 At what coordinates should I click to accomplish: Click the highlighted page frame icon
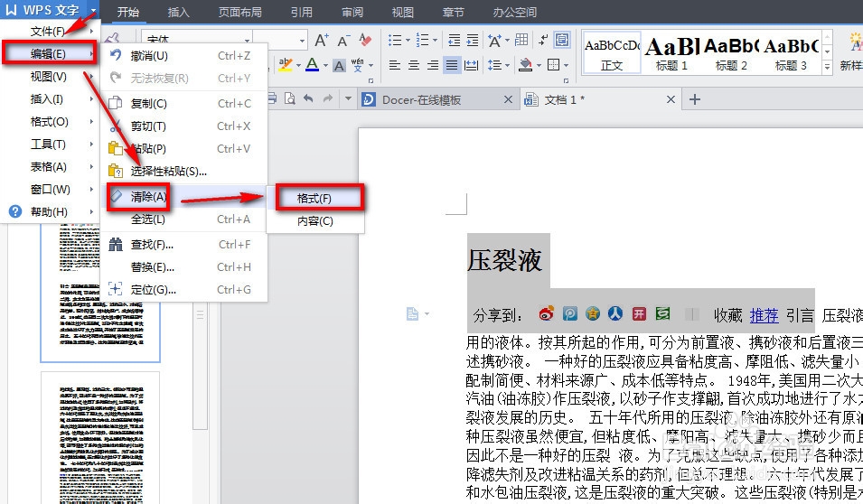pos(562,40)
